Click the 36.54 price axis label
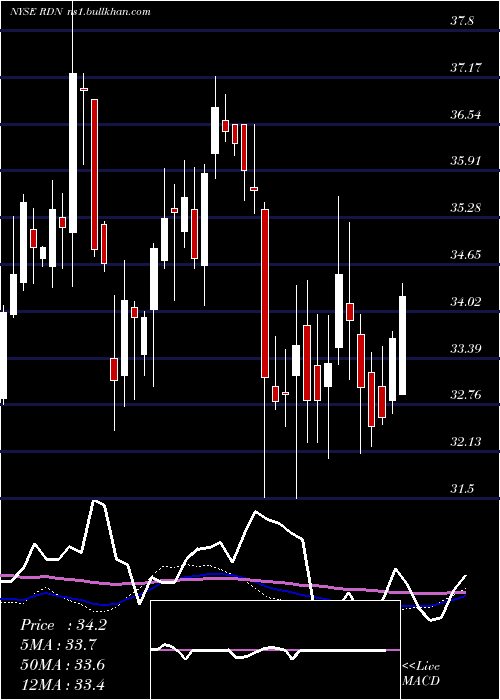This screenshot has width=500, height=700. click(466, 115)
